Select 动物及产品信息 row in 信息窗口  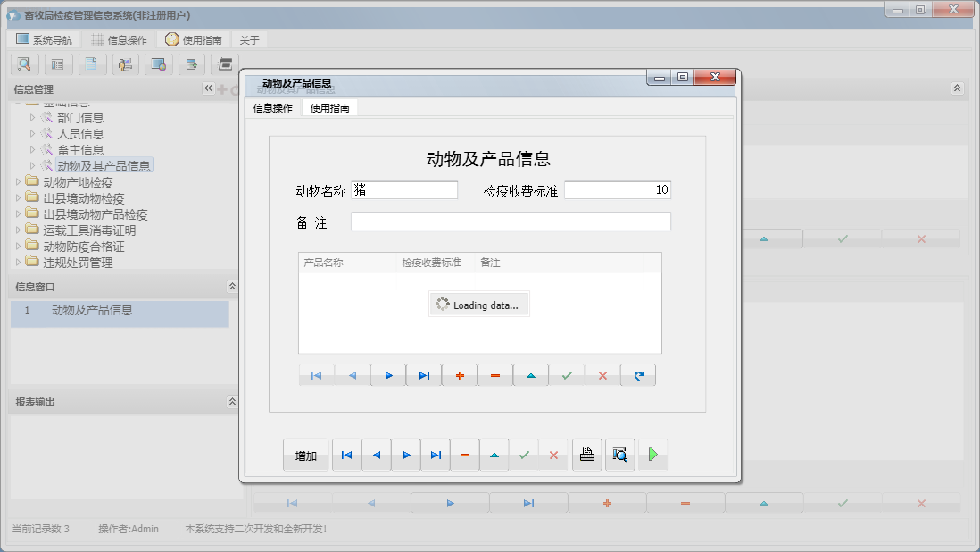(x=120, y=314)
